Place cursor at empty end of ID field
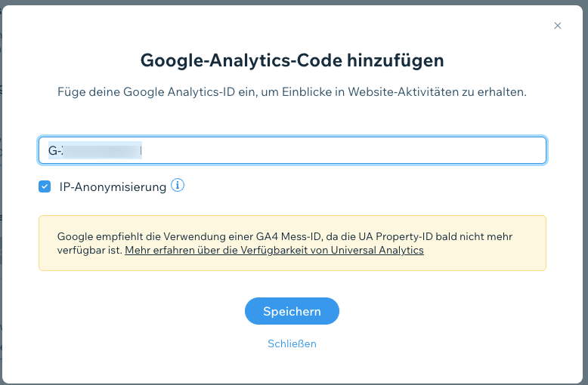The height and width of the screenshot is (385, 588). click(x=338, y=150)
